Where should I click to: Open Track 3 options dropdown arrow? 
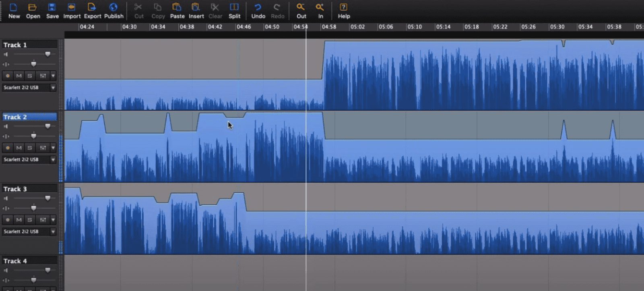[x=53, y=220]
